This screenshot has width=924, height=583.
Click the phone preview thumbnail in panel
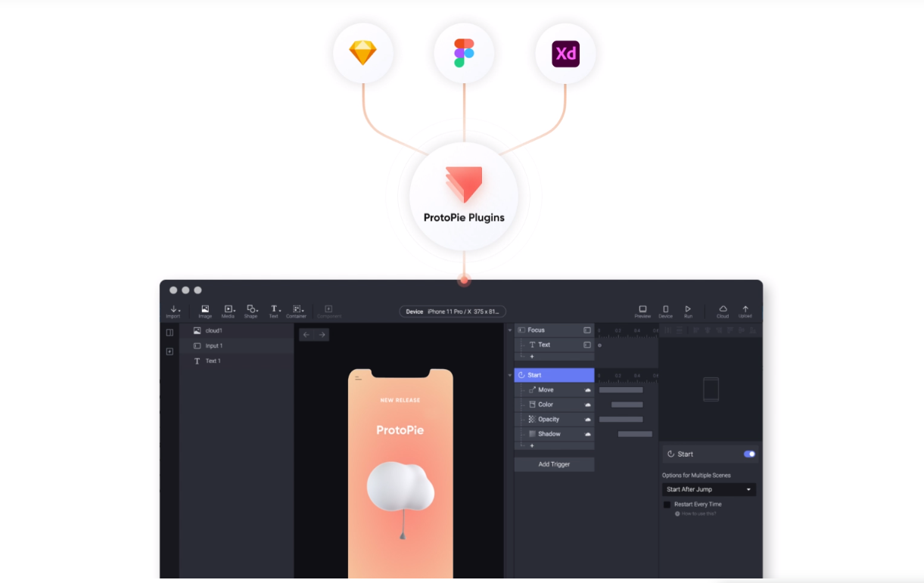click(711, 389)
